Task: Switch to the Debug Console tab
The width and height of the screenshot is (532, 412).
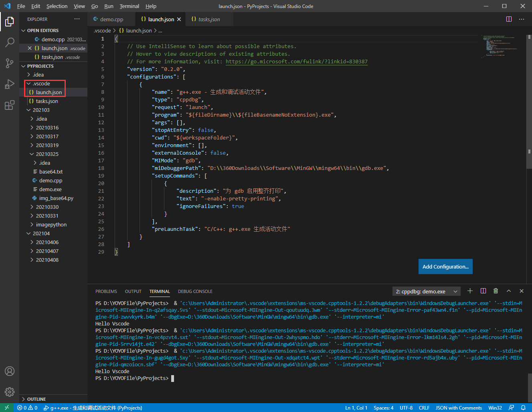Action: tap(195, 291)
